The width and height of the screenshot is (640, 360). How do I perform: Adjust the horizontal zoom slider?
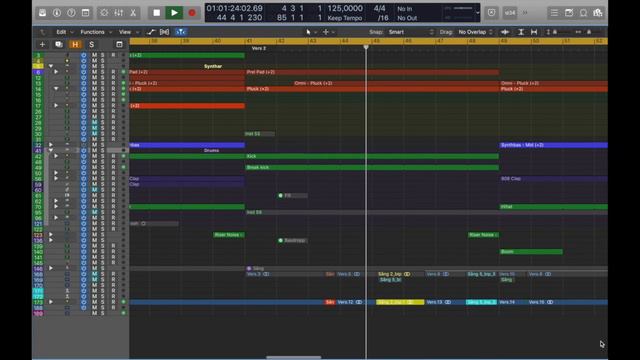[589, 32]
